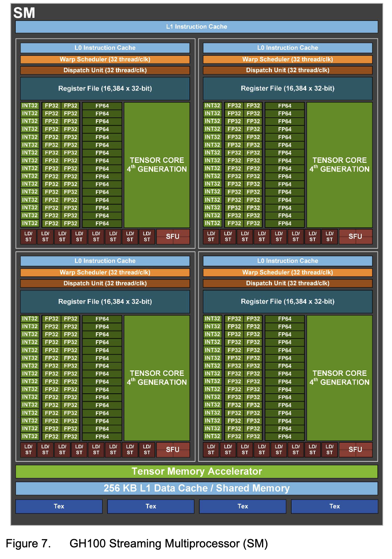Click the upper-left quadrant's Tensor Core block
The image size is (392, 559).
tap(157, 165)
